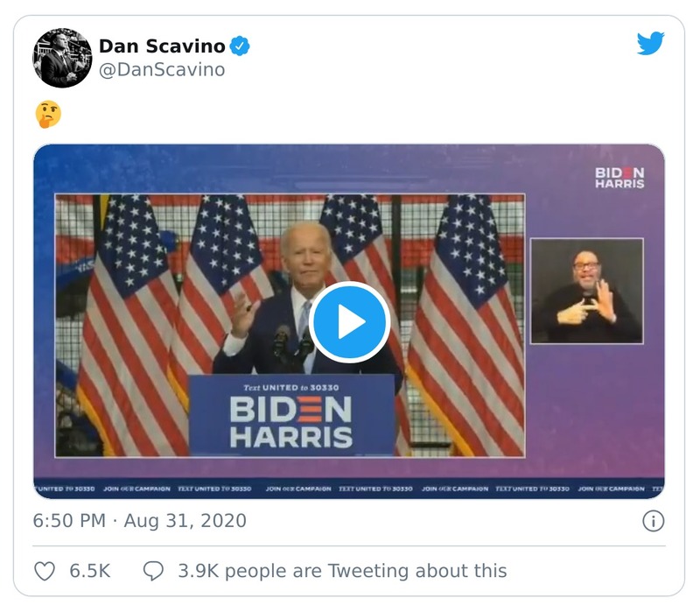
Task: Click "Text UNITED to 30330" podium text
Action: (x=290, y=387)
